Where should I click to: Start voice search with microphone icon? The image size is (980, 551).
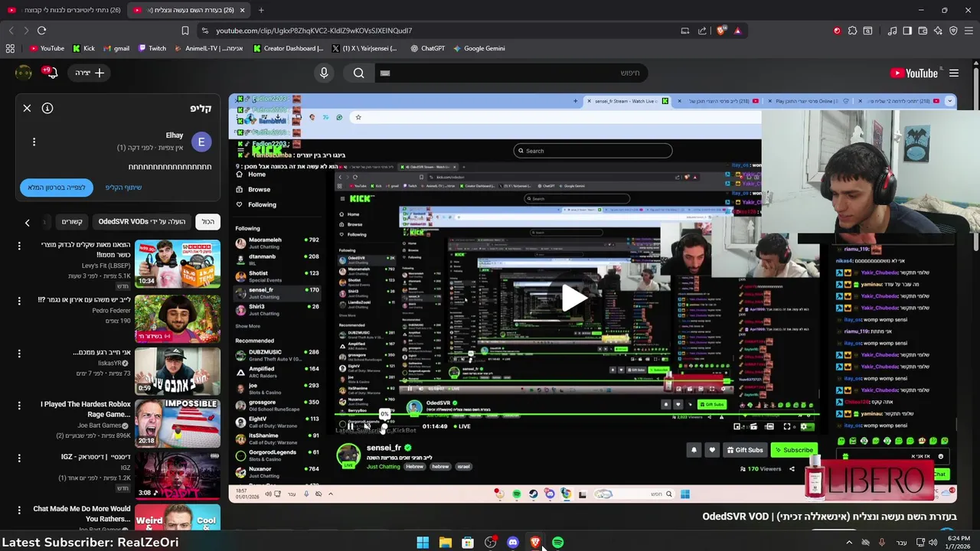[324, 73]
